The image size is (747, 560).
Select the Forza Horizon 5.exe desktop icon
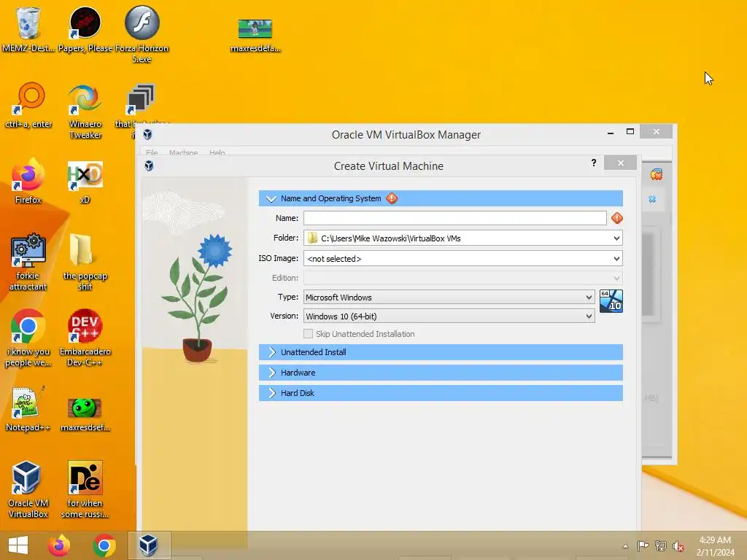(x=142, y=23)
